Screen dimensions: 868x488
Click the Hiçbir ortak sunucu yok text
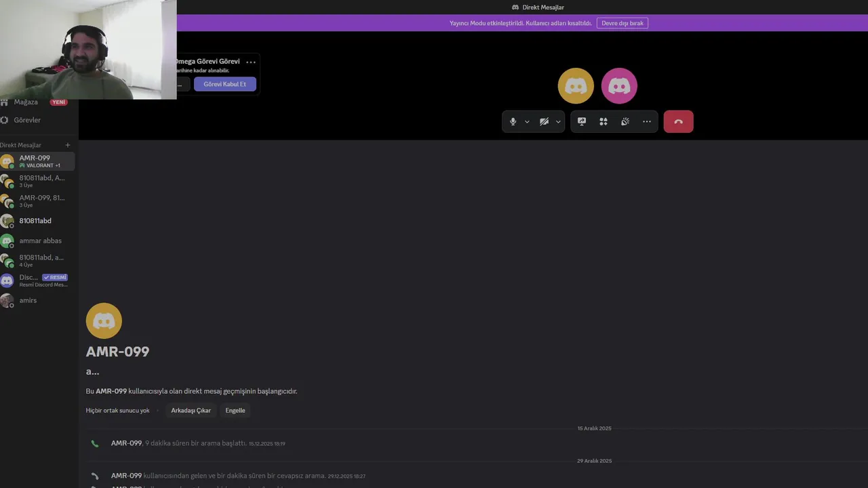(117, 410)
